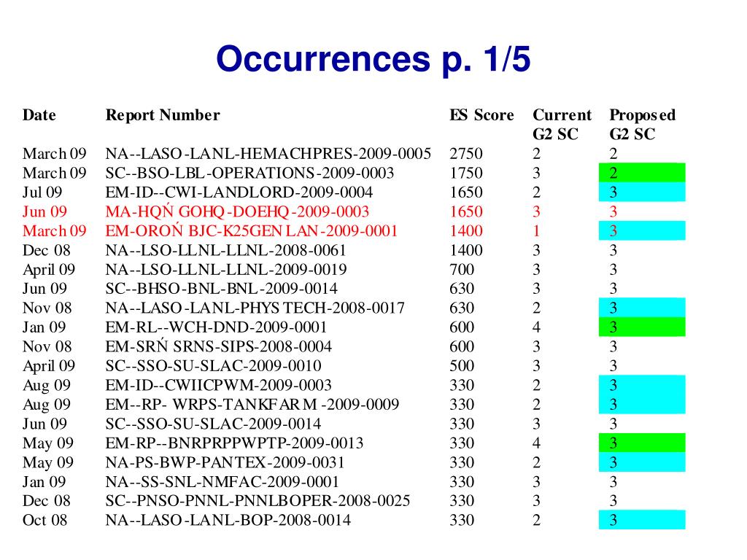Click report EM--RP- WRPS-TANKFARM-2009-0009
The image size is (747, 560).
pos(252,404)
